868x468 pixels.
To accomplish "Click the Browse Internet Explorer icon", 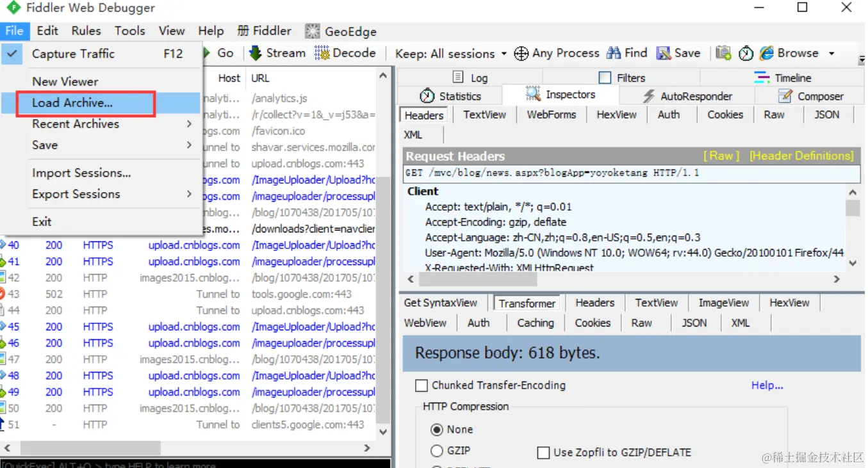I will tap(767, 53).
